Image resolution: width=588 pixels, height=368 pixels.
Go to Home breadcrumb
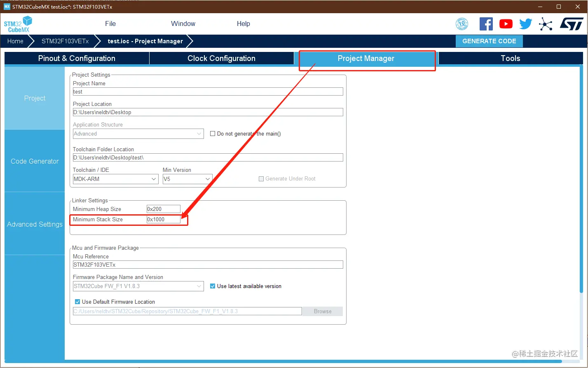tap(15, 41)
